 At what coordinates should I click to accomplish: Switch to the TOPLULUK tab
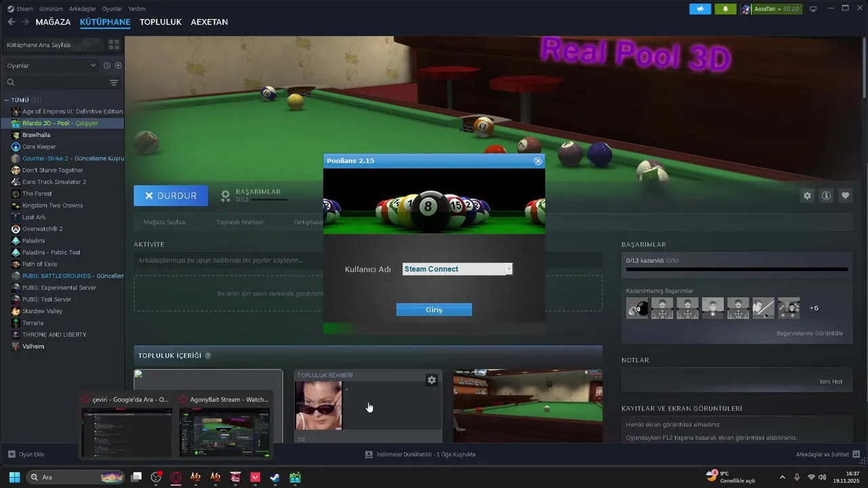click(x=161, y=22)
